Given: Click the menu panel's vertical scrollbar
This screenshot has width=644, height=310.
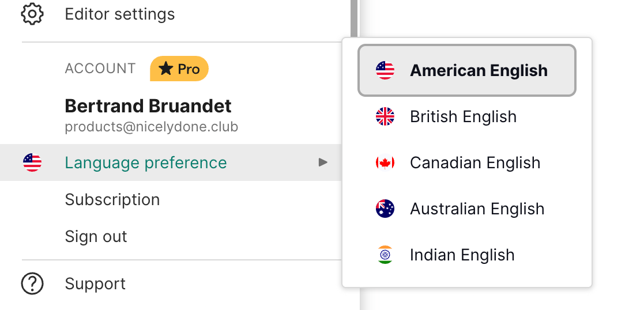Looking at the screenshot, I should tap(354, 17).
